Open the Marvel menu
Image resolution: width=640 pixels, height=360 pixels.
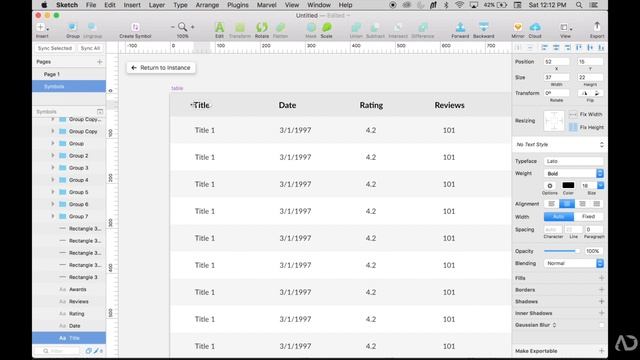tap(267, 5)
